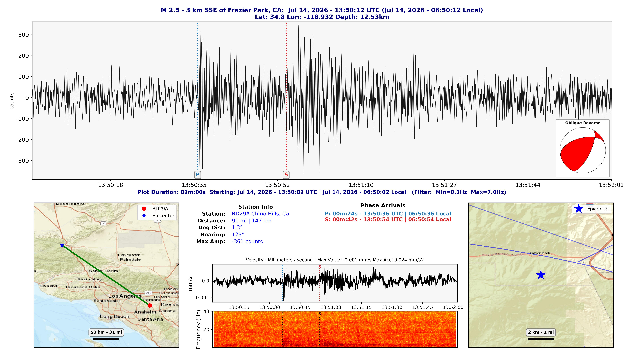Click the "Frequency (Hz)" spectrogram axis label
This screenshot has width=644, height=362.
pos(198,329)
